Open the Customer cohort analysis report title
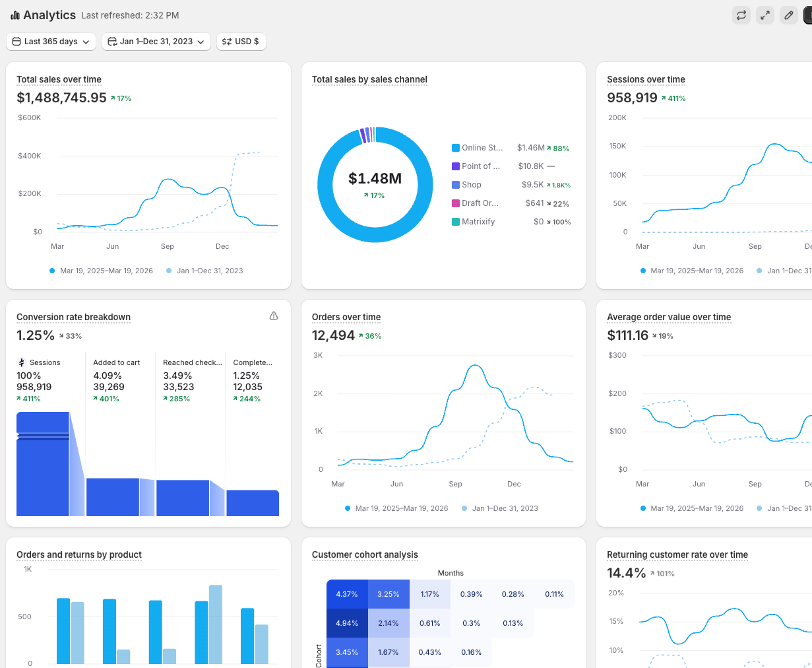 point(365,554)
